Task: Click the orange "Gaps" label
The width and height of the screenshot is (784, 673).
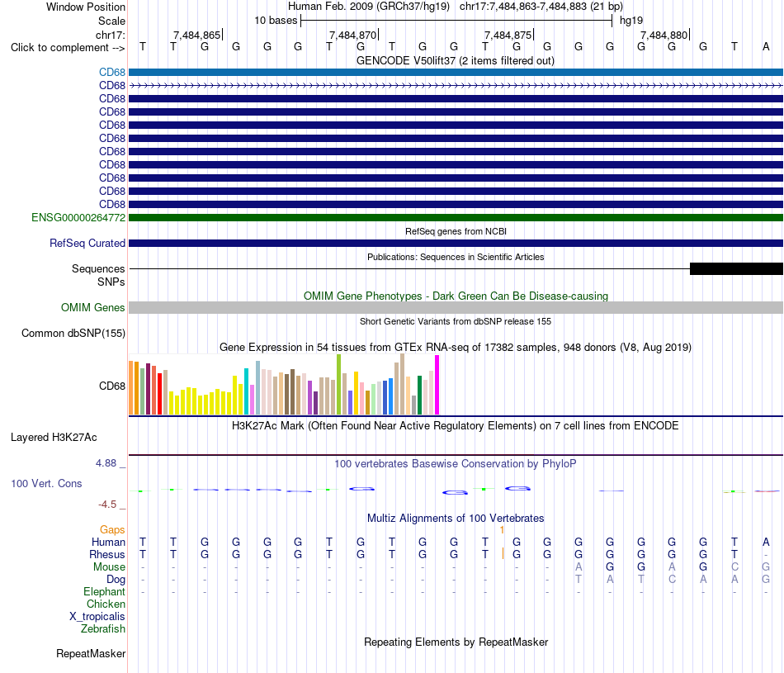Action: tap(112, 529)
